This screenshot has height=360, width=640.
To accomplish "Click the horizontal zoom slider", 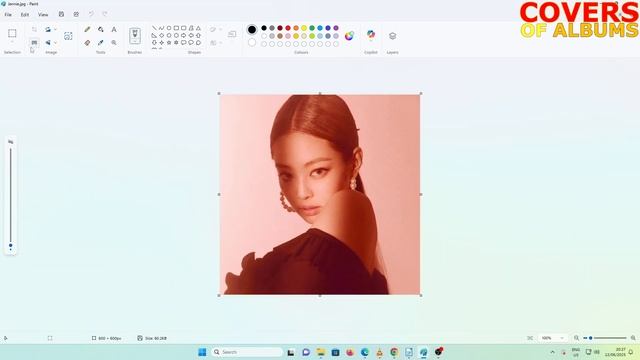I will [606, 338].
